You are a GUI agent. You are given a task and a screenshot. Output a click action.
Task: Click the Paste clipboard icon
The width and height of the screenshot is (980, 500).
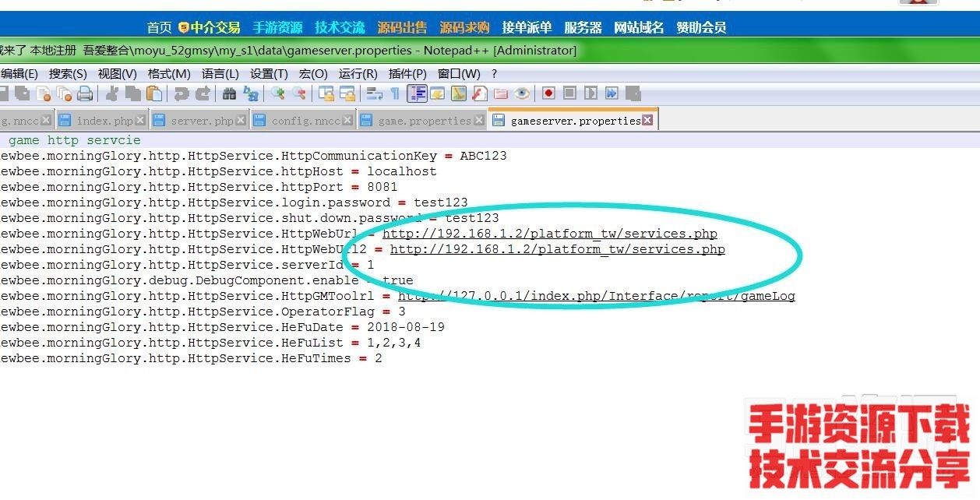coord(155,94)
